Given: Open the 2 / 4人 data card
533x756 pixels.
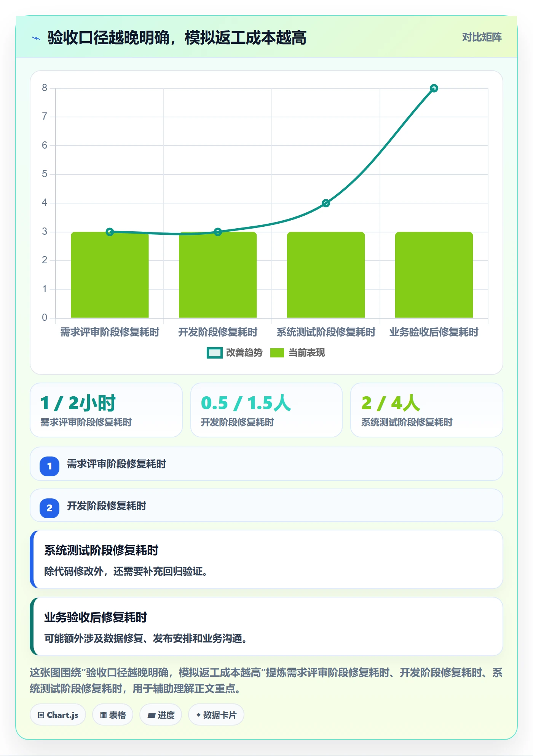Looking at the screenshot, I should (427, 410).
